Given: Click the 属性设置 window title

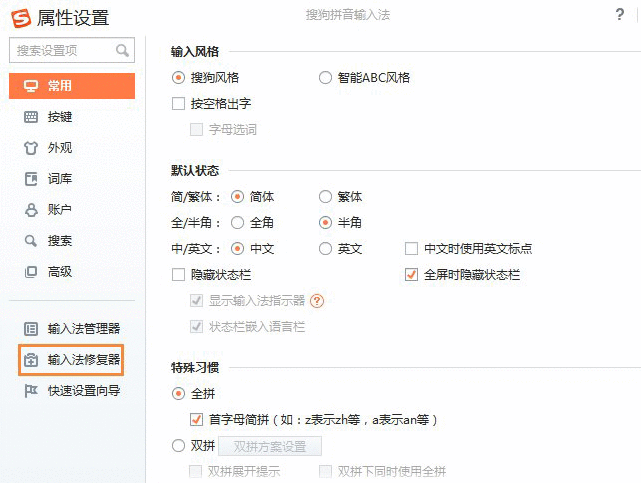Looking at the screenshot, I should pyautogui.click(x=73, y=18).
